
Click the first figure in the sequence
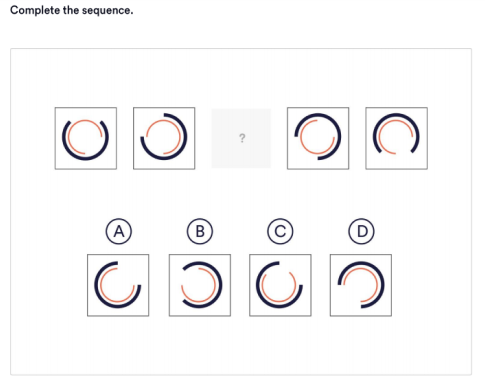(x=86, y=138)
